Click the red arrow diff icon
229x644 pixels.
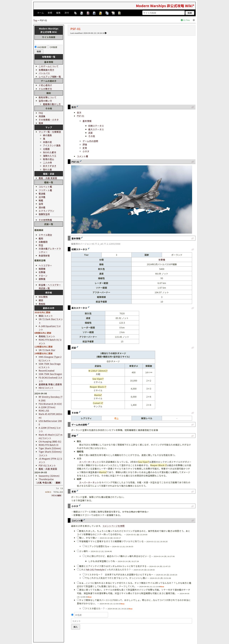pyautogui.click(x=88, y=13)
